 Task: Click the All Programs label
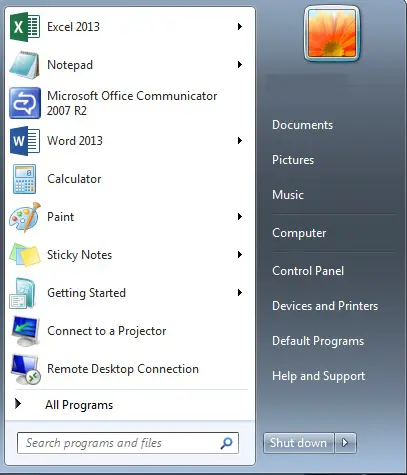click(79, 405)
